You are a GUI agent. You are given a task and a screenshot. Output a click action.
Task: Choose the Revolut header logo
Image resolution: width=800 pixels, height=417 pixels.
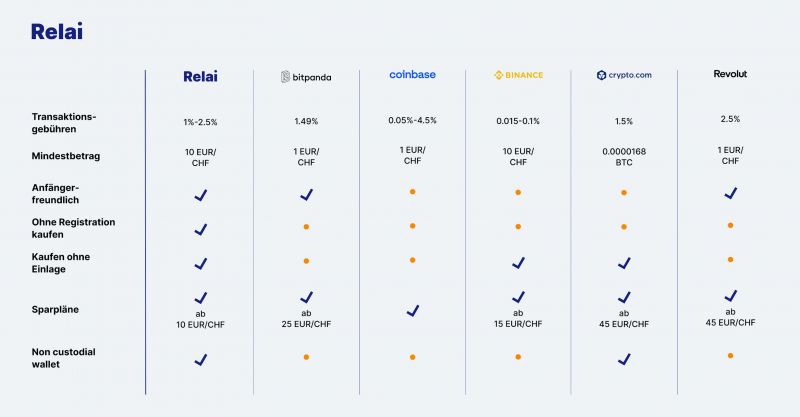[730, 74]
